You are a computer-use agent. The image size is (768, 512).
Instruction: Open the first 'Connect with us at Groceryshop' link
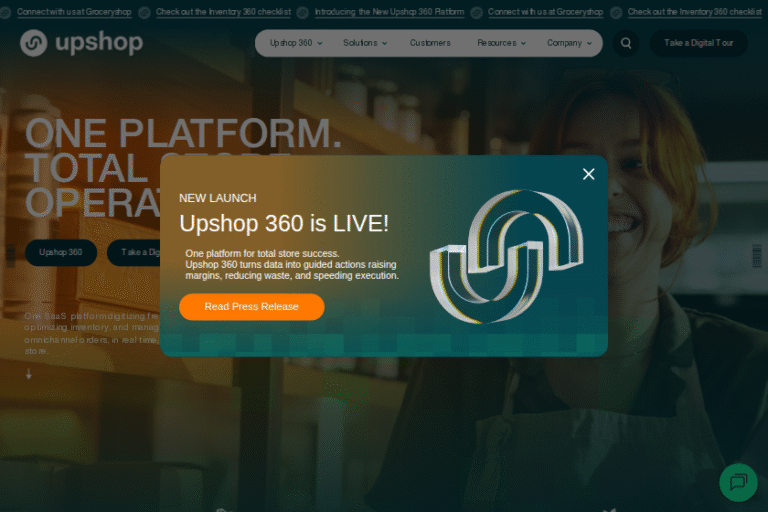72,12
